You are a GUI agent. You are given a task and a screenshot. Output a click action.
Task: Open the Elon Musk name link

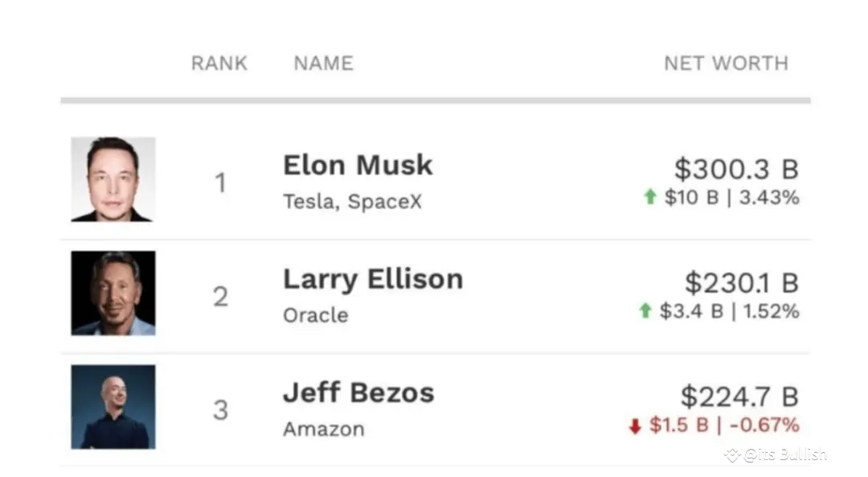pos(358,165)
